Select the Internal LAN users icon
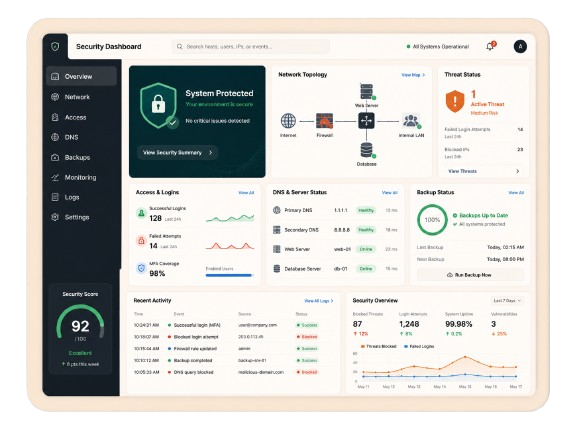 point(411,121)
